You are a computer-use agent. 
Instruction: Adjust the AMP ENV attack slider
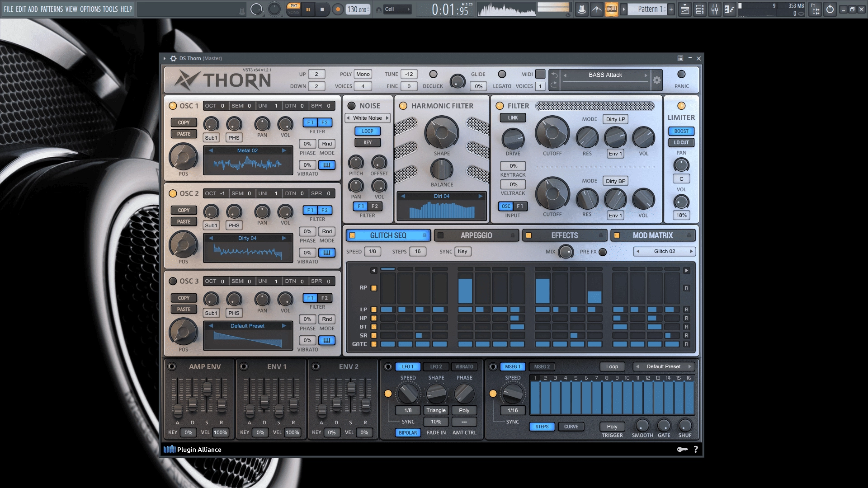click(x=178, y=411)
